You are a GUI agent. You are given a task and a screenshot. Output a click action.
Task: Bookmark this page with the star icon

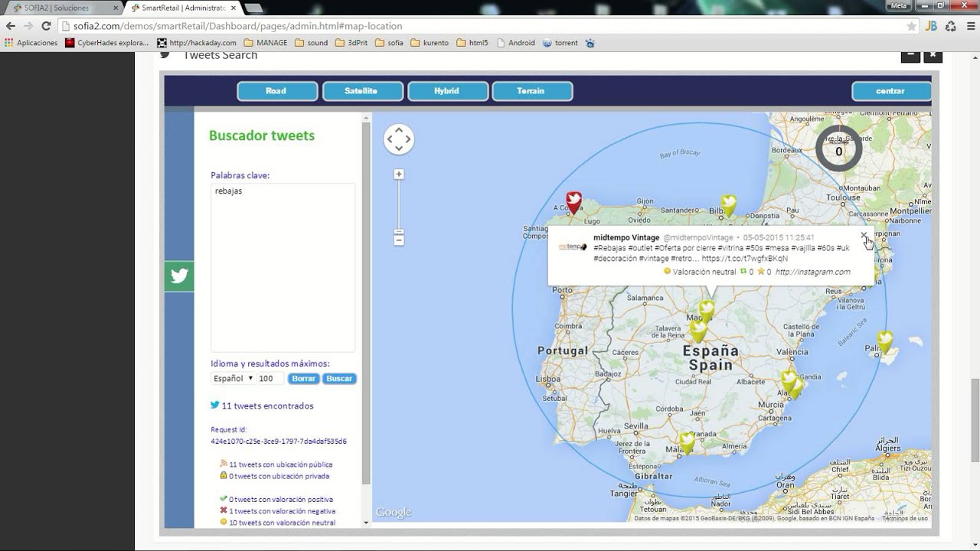(911, 26)
